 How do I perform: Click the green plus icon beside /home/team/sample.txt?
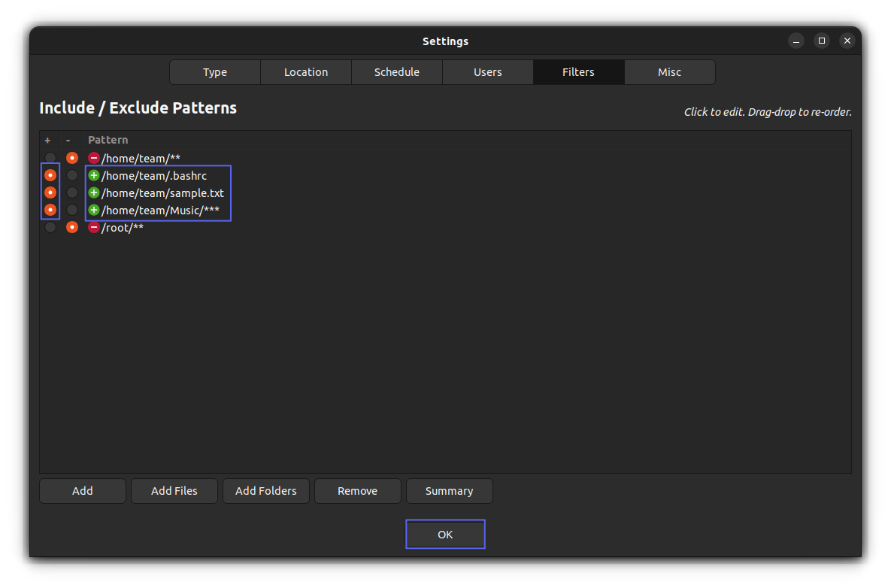tap(94, 192)
